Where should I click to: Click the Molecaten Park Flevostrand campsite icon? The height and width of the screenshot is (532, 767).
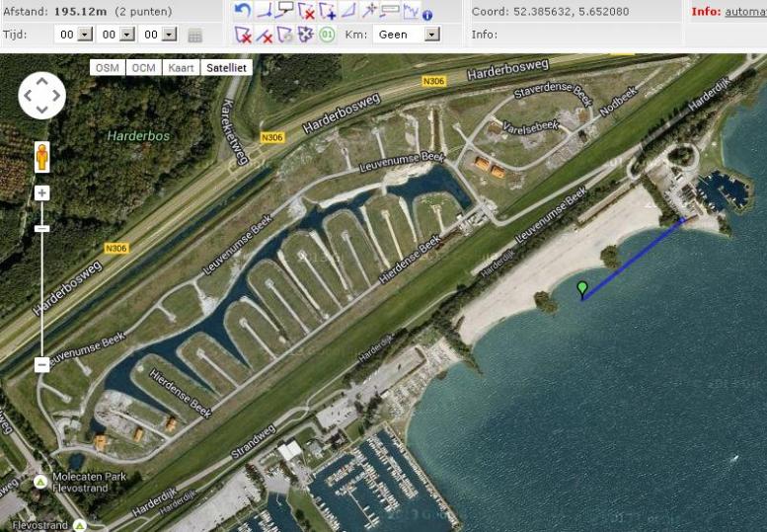40,482
